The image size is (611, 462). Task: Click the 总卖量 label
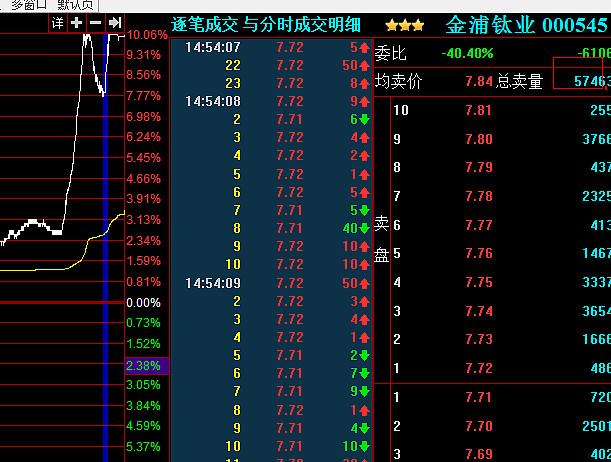tap(519, 82)
